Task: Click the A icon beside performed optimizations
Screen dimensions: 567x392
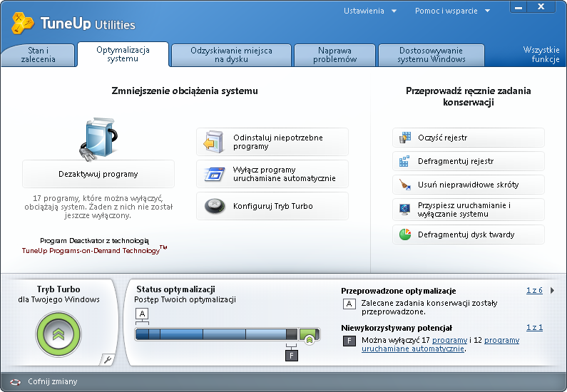Action: tap(349, 304)
